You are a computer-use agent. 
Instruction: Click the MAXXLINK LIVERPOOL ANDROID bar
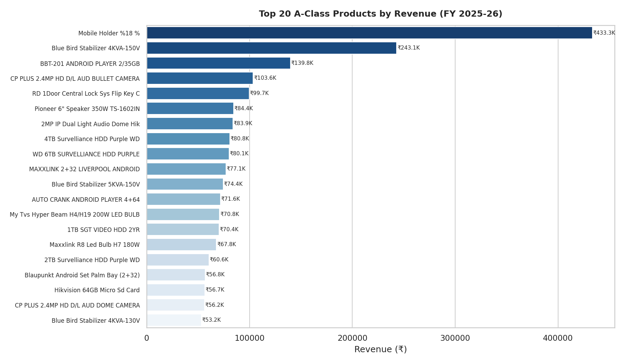[186, 169]
